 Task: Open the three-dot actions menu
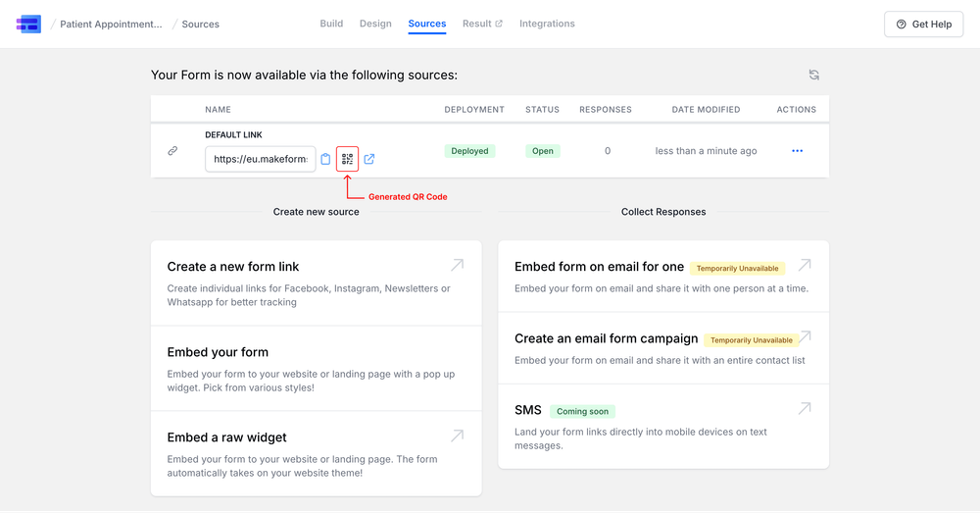(x=797, y=151)
